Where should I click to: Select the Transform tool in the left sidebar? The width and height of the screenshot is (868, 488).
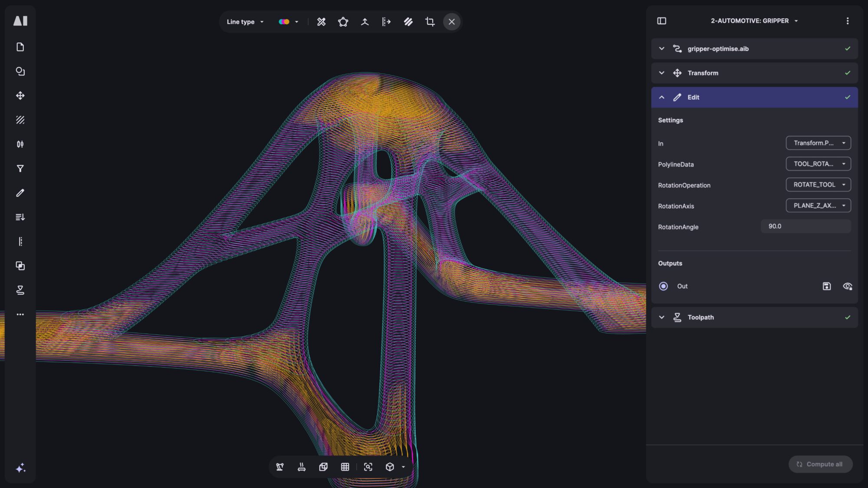tap(20, 95)
